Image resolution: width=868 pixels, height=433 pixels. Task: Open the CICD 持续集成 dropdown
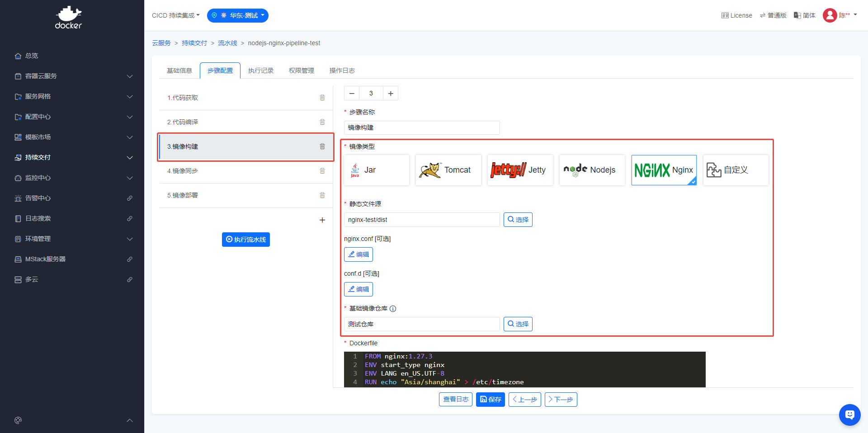coord(175,15)
